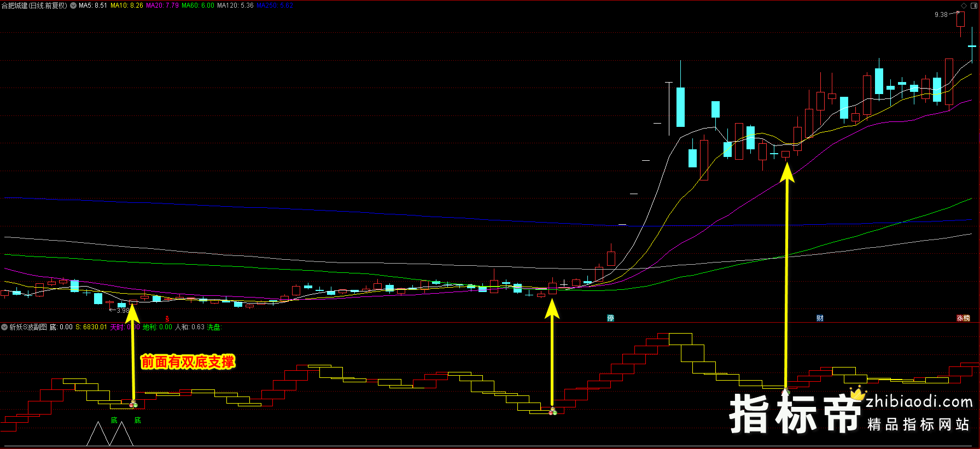The width and height of the screenshot is (980, 449).
Task: Select the MA20: 7.79 label
Action: coord(162,5)
